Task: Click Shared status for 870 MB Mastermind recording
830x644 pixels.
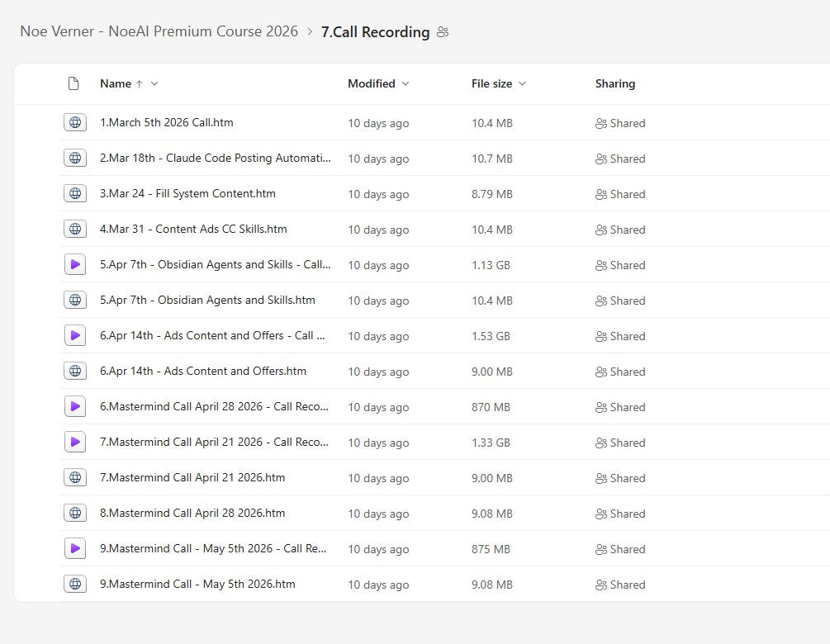Action: tap(620, 407)
